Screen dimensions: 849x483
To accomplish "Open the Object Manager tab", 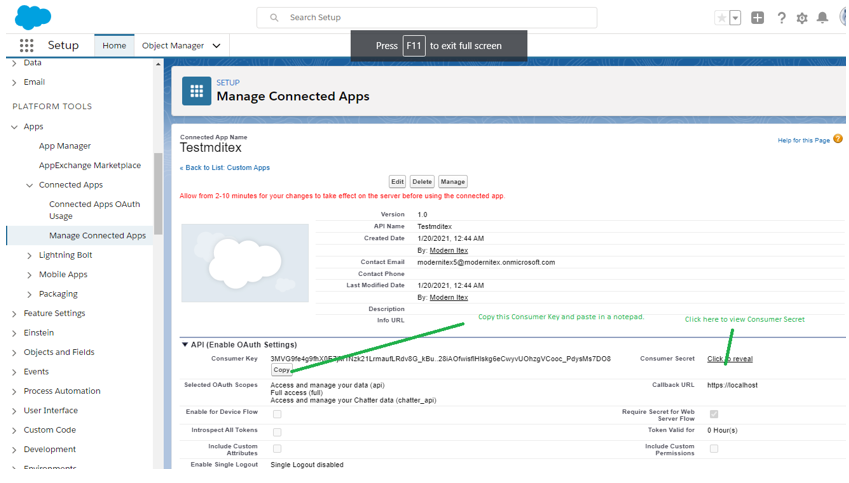I will click(173, 45).
